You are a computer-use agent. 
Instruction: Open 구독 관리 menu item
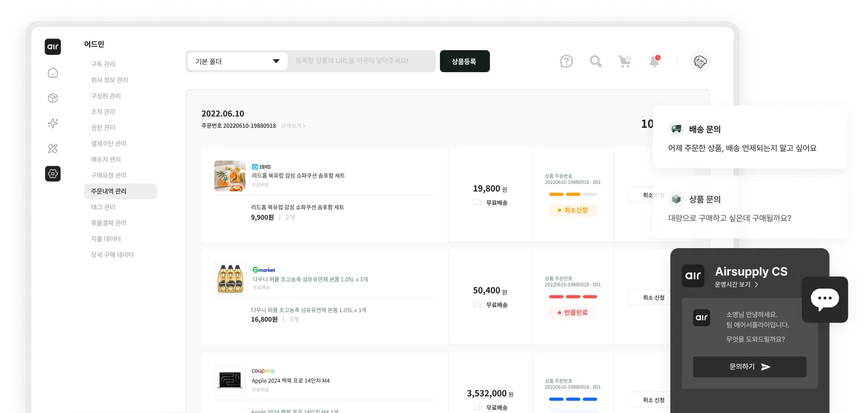pos(103,64)
